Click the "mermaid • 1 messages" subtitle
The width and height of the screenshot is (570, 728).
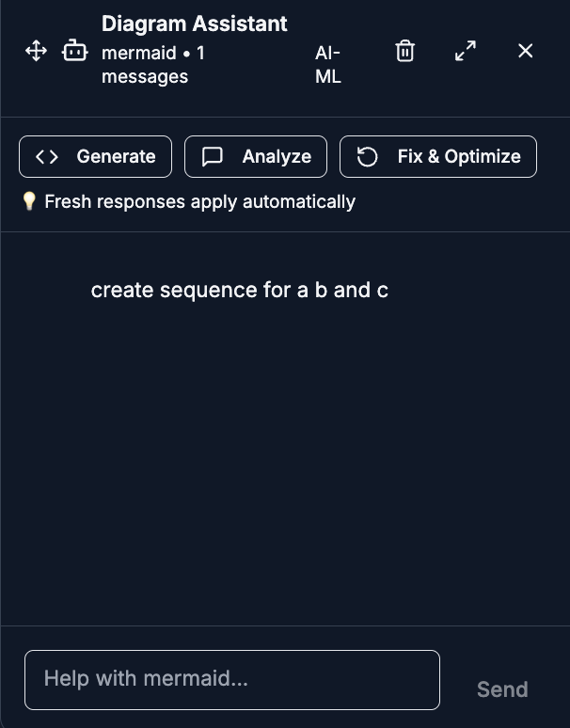(x=153, y=65)
